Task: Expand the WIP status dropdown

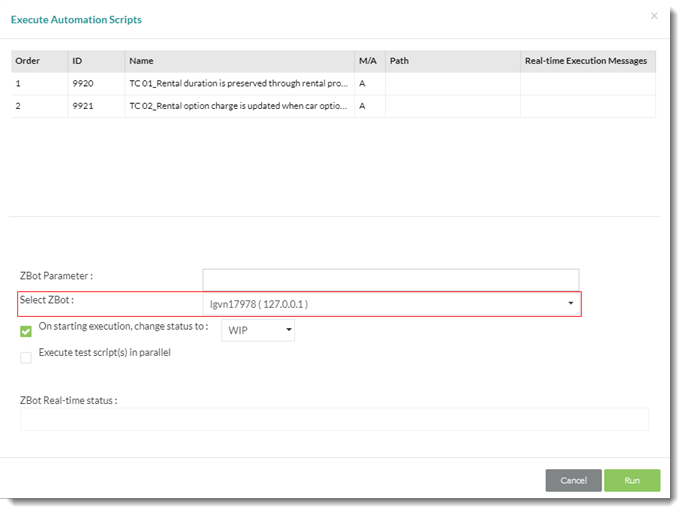Action: pyautogui.click(x=258, y=330)
